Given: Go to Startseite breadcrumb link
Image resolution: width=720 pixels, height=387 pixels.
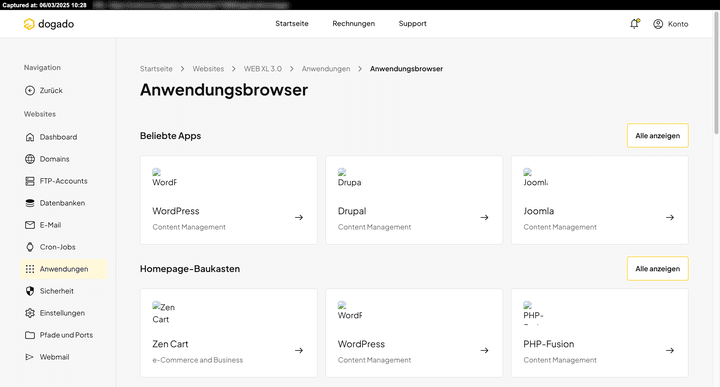Looking at the screenshot, I should [x=156, y=69].
